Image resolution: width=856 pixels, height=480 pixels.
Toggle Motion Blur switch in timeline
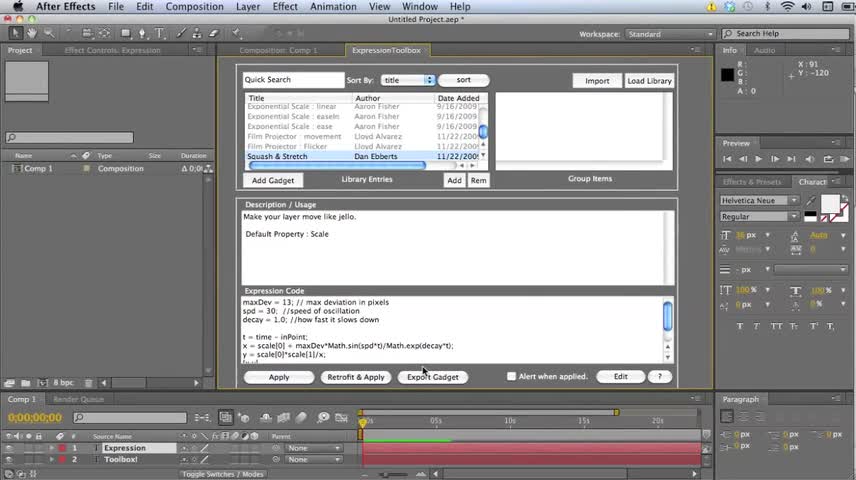coord(301,418)
